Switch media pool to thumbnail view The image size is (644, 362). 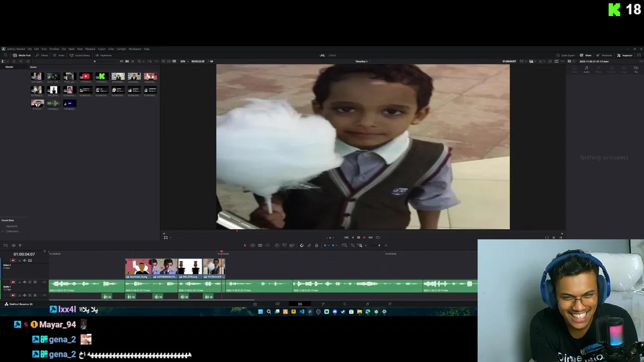pyautogui.click(x=127, y=61)
